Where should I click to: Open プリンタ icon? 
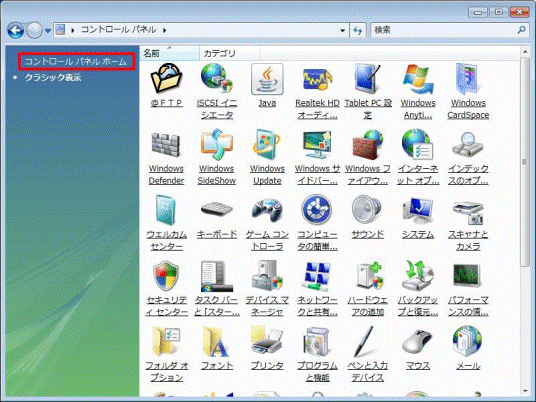pos(267,341)
